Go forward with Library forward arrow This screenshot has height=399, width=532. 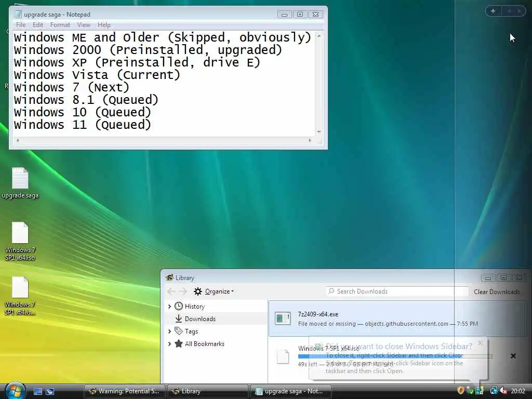click(183, 291)
